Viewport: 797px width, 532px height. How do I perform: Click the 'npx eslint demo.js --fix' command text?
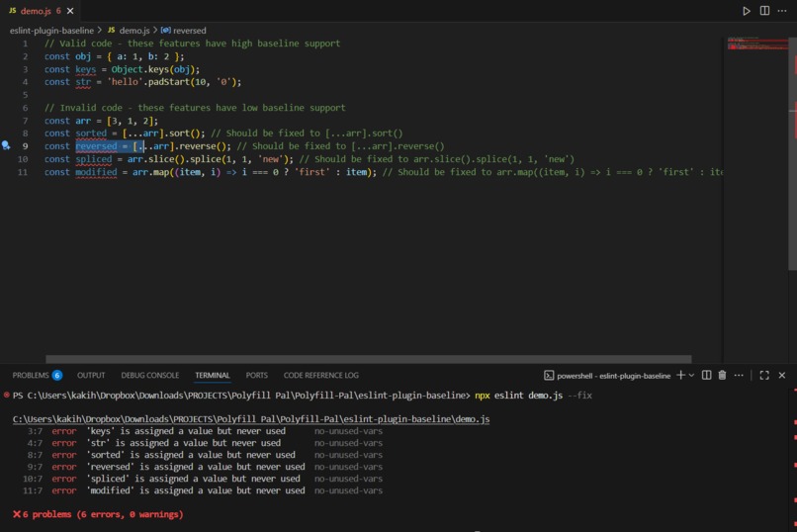(533, 396)
